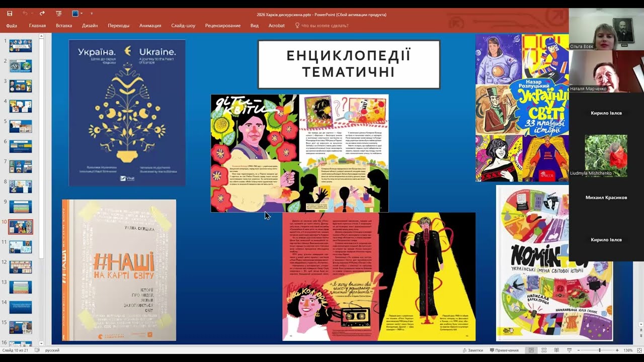The height and width of the screenshot is (362, 644).
Task: Open the Acrobat ribbon tab
Action: click(x=277, y=26)
